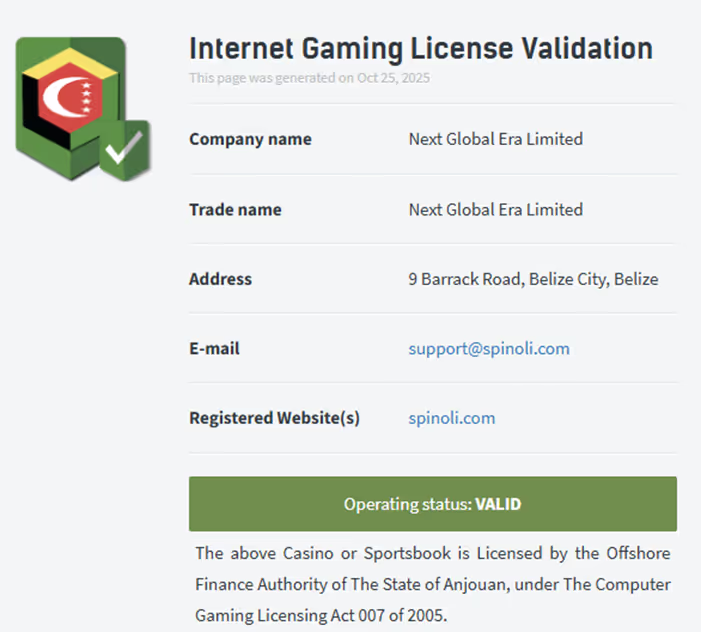701x632 pixels.
Task: Select the Trade name field label
Action: (x=235, y=210)
